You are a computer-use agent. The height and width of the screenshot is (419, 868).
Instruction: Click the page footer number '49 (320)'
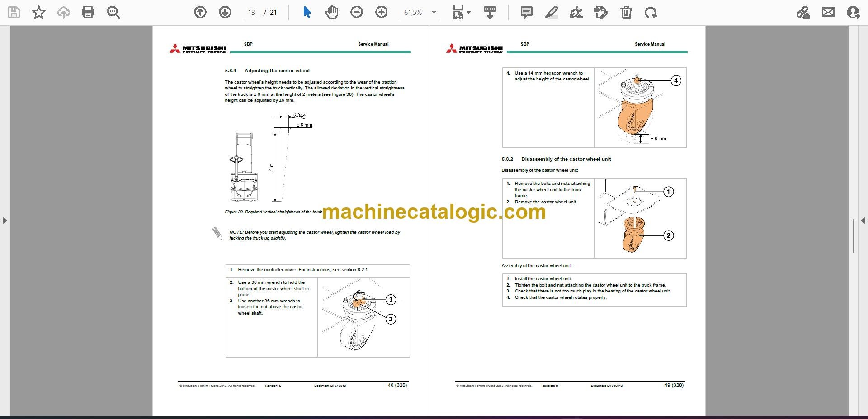674,386
